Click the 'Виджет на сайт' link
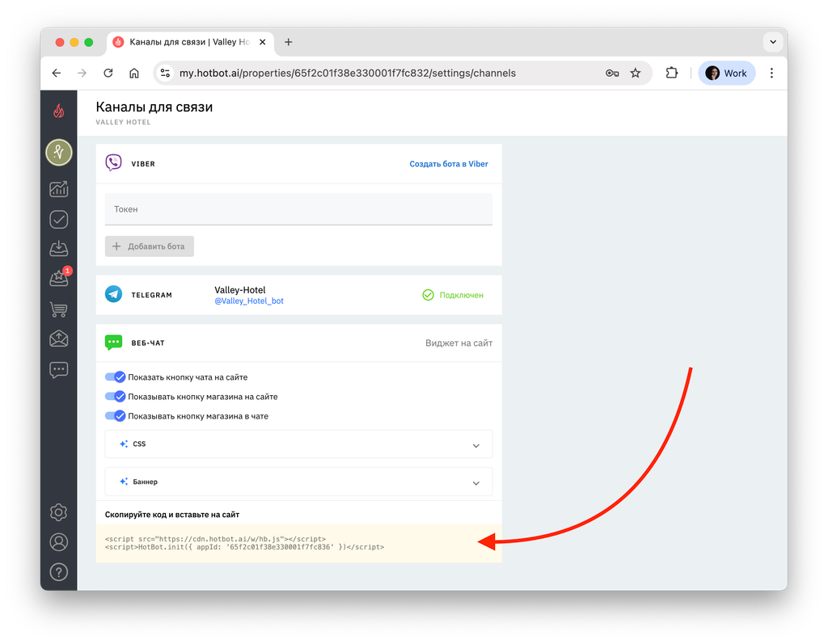Image resolution: width=828 pixels, height=644 pixels. (459, 343)
